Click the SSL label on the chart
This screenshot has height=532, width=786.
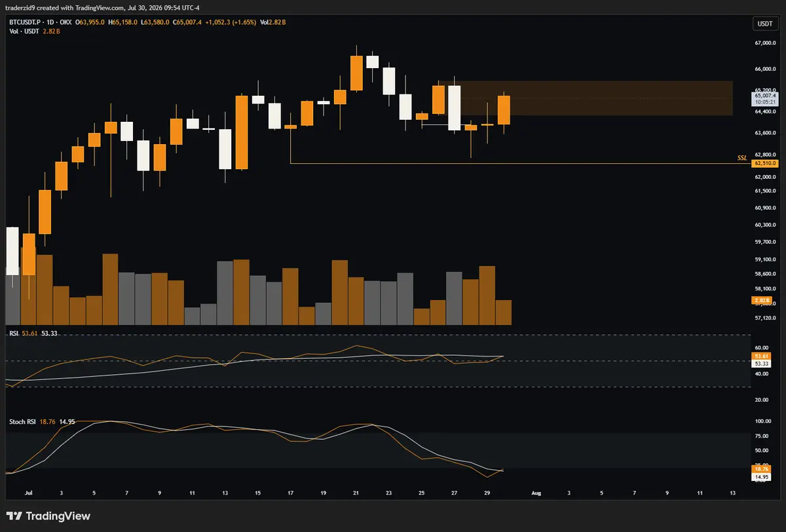[x=741, y=158]
